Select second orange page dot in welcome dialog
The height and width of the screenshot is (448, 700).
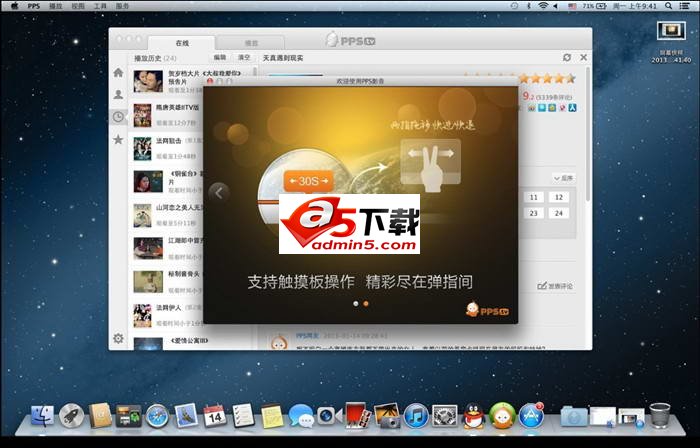click(366, 303)
